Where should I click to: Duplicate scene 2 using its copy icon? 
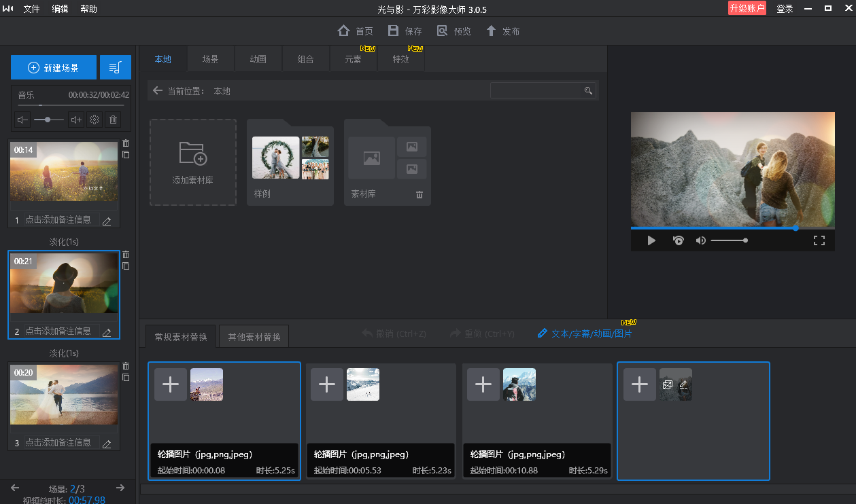126,266
